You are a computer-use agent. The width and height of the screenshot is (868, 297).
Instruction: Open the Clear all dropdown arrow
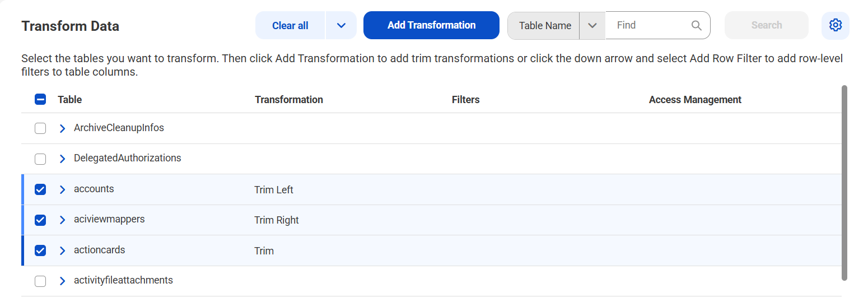341,25
